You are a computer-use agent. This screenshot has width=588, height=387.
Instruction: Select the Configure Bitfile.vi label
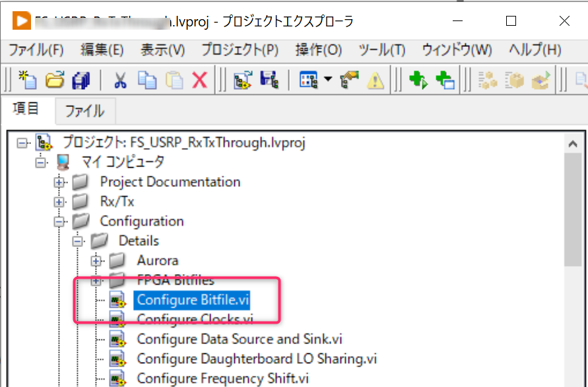coord(192,300)
